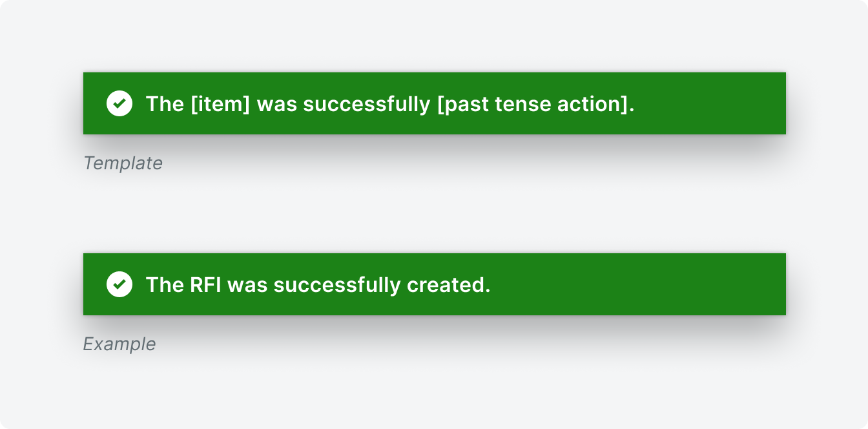Click 'successfully' in the template toast message
The width and height of the screenshot is (868, 429).
367,104
